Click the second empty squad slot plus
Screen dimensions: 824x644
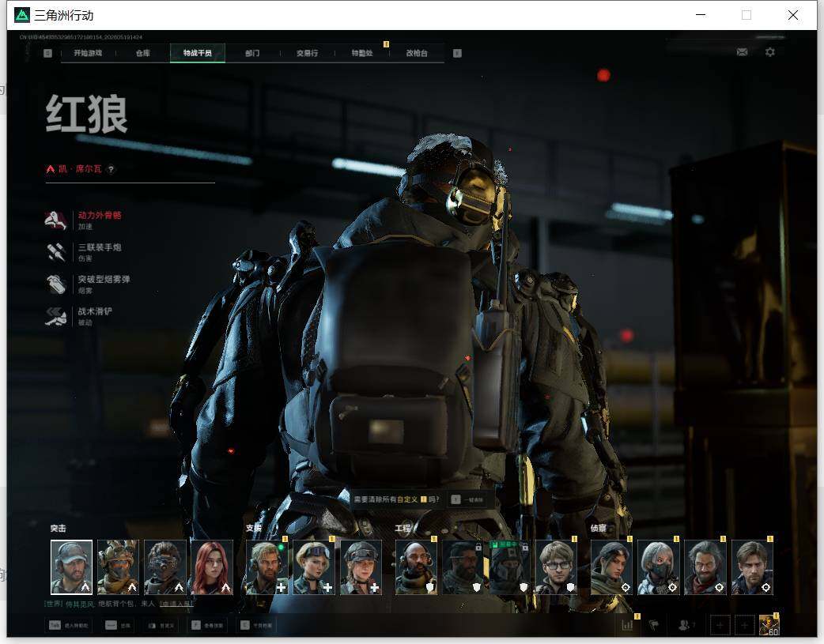click(x=744, y=625)
